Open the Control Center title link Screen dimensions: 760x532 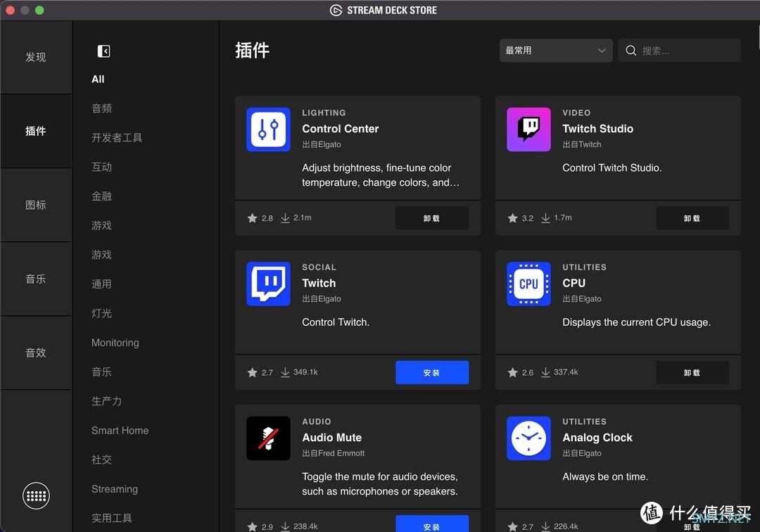(341, 128)
